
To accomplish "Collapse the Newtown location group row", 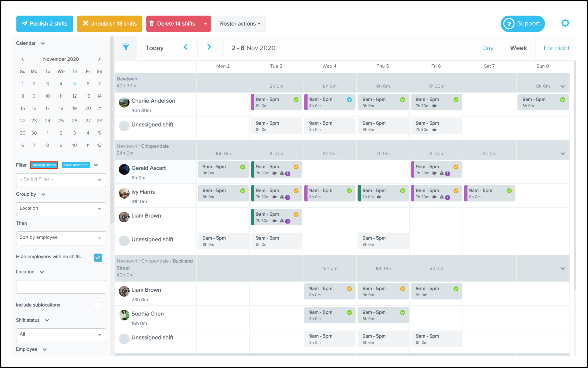I will 562,86.
